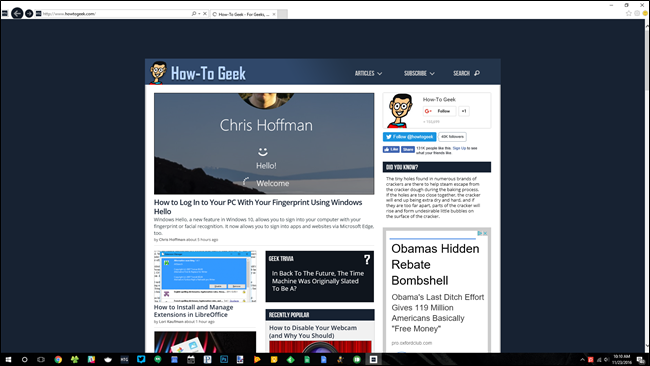Screen dimensions: 650x366
Task: Open the orange Google Play Music taskbar icon
Action: (x=257, y=359)
